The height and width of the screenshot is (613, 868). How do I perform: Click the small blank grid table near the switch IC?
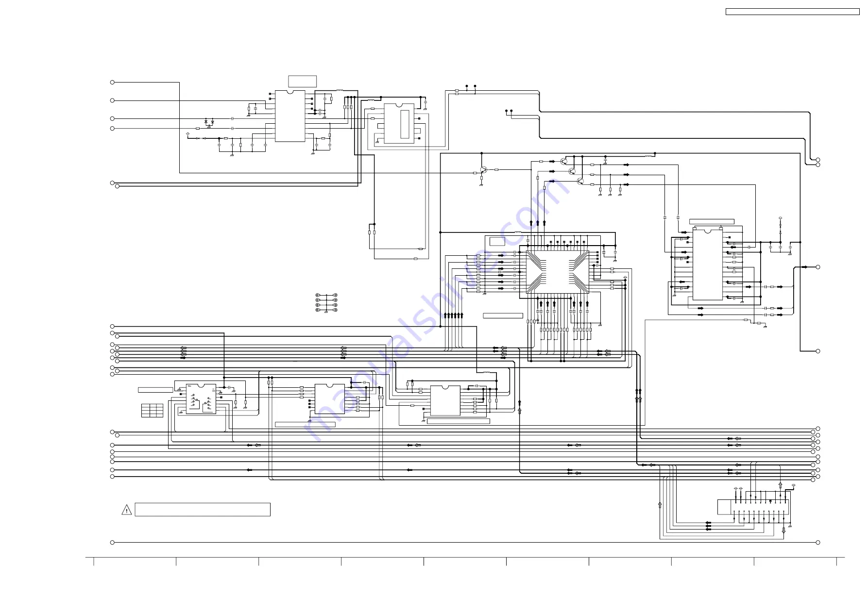(152, 410)
